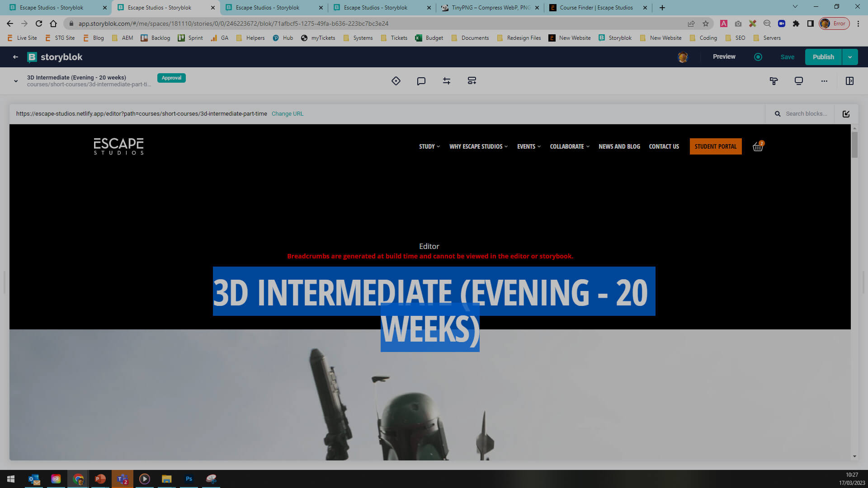Click the preview vertical scrollbar
The width and height of the screenshot is (868, 488).
click(x=854, y=145)
